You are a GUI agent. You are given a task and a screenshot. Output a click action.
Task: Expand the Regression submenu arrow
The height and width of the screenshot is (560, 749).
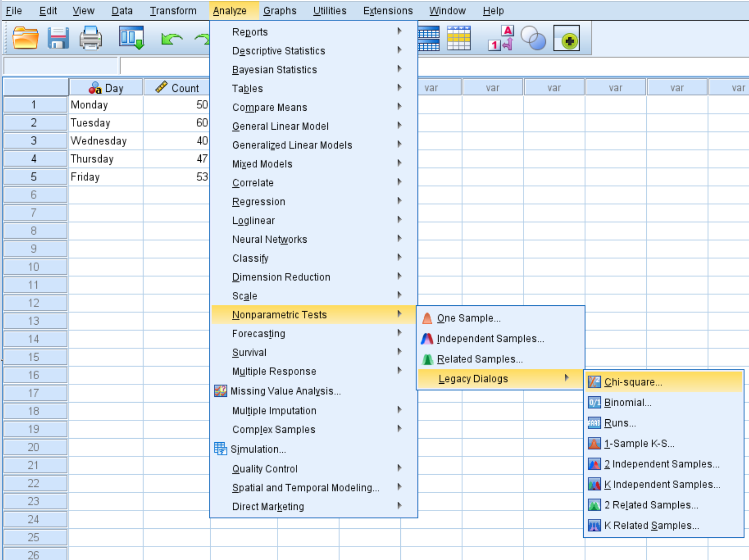[400, 201]
